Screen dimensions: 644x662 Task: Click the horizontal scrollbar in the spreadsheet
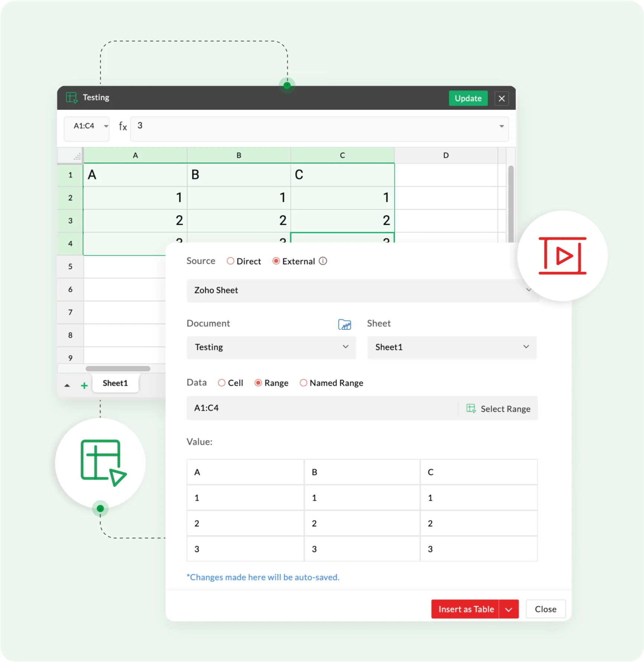(x=118, y=369)
